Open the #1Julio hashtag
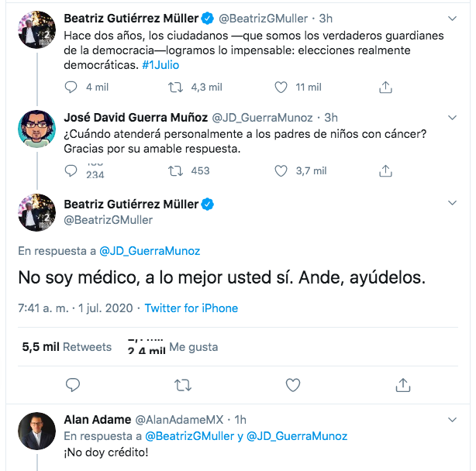 [x=160, y=65]
